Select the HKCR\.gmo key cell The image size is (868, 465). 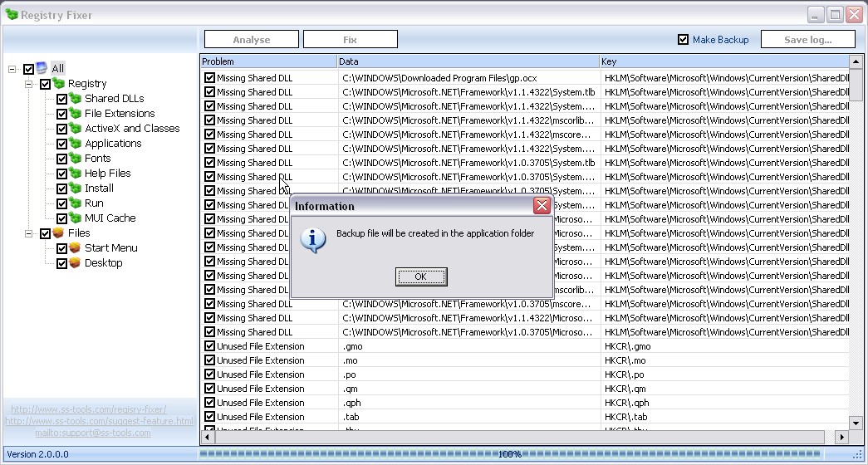coord(724,346)
